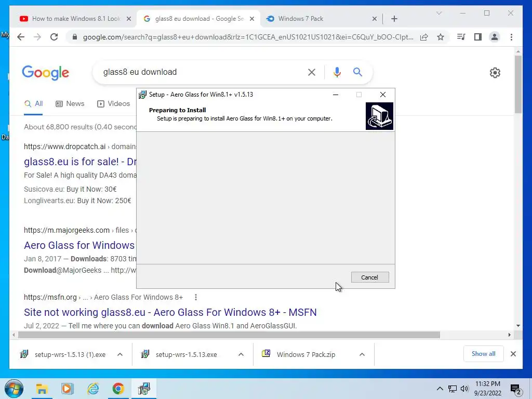532x399 pixels.
Task: Open the Site not working glass8.eu MSFN result
Action: tap(170, 312)
